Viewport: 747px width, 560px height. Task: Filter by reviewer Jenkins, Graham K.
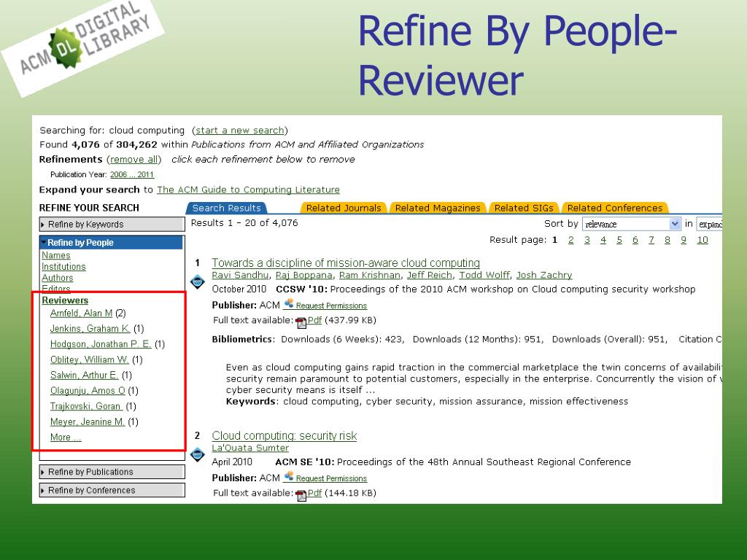(x=90, y=329)
